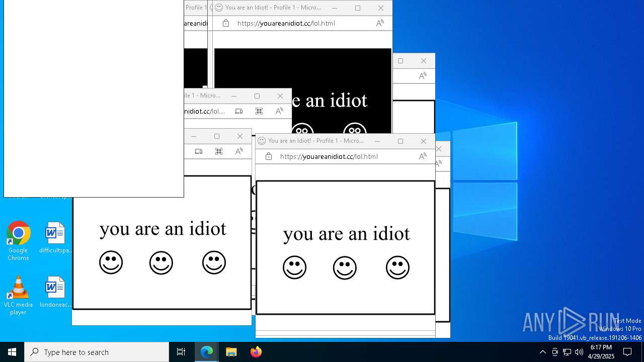The width and height of the screenshot is (644, 362).
Task: Minimize the window above the left idiot page
Action: click(x=194, y=136)
